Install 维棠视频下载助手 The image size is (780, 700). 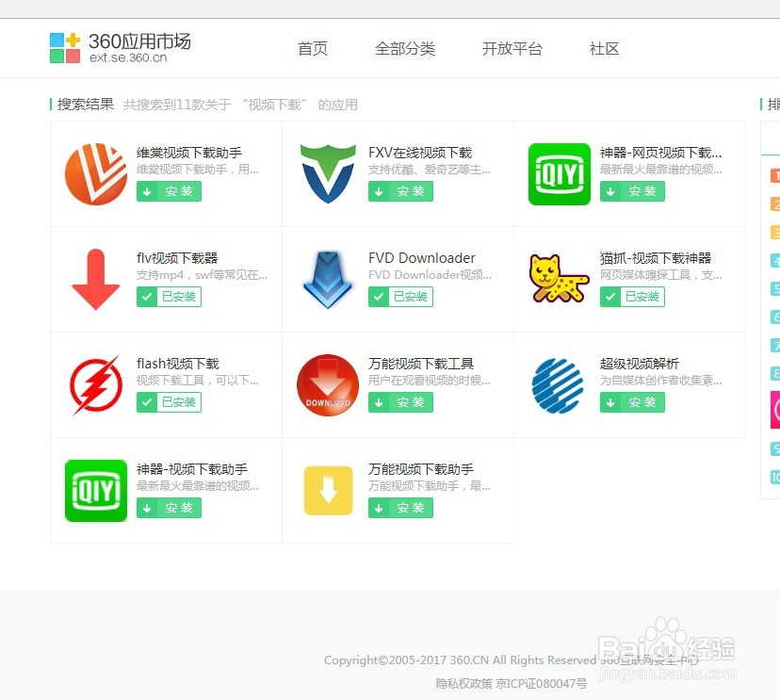pyautogui.click(x=170, y=191)
